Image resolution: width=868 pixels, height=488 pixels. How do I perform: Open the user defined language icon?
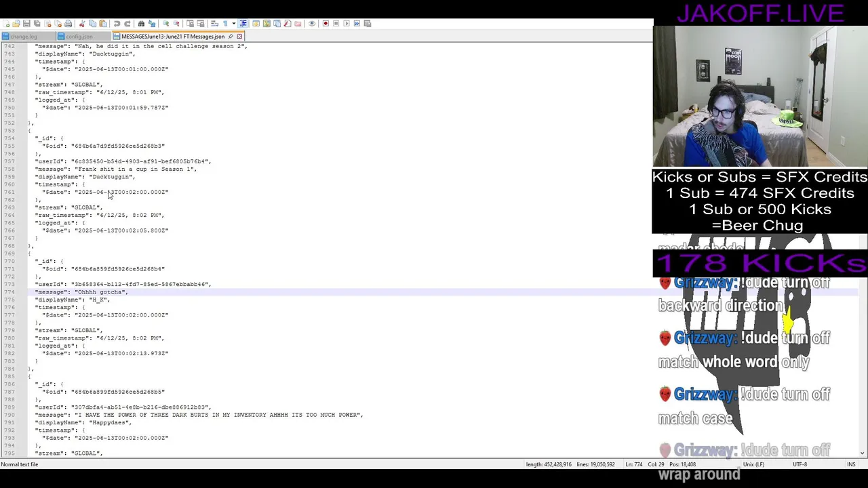tap(256, 23)
